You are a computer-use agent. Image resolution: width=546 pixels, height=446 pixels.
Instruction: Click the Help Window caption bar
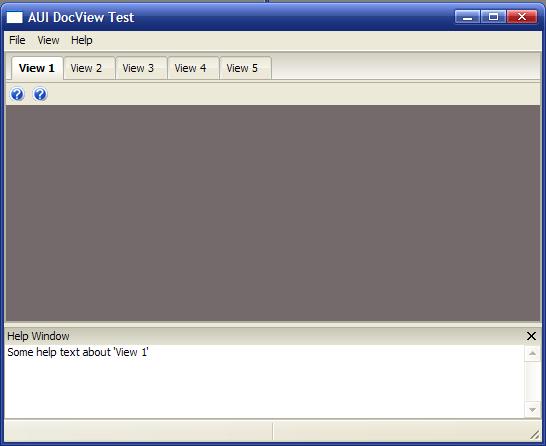click(265, 336)
